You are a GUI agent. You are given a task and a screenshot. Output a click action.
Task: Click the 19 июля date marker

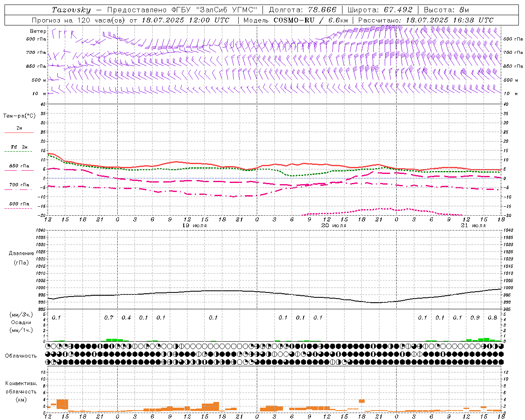point(194,226)
